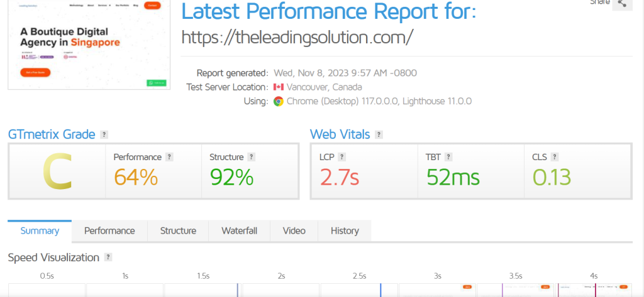
Task: Click the GTmetrix Grade help icon
Action: (x=104, y=134)
